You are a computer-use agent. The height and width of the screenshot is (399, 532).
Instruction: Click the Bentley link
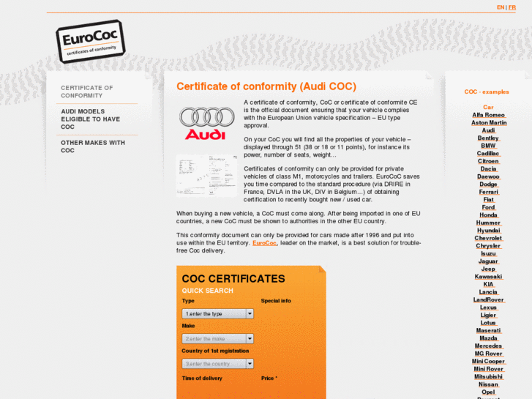tap(489, 138)
